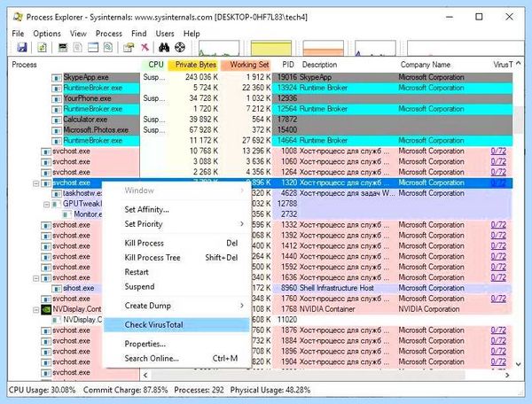532x404 pixels.
Task: Click Processes: 292 in status bar
Action: coord(199,390)
